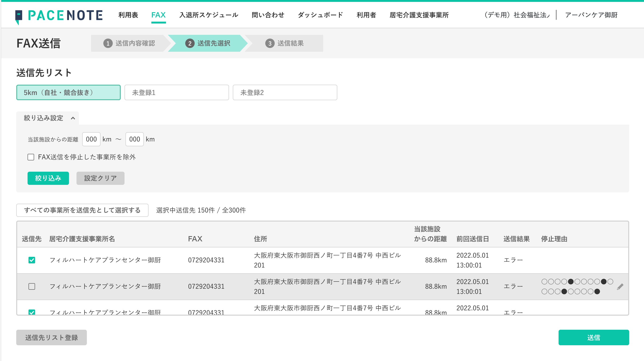Collapse the 絞り込み設定 filter panel
Viewport: 644px width, 361px height.
(73, 118)
